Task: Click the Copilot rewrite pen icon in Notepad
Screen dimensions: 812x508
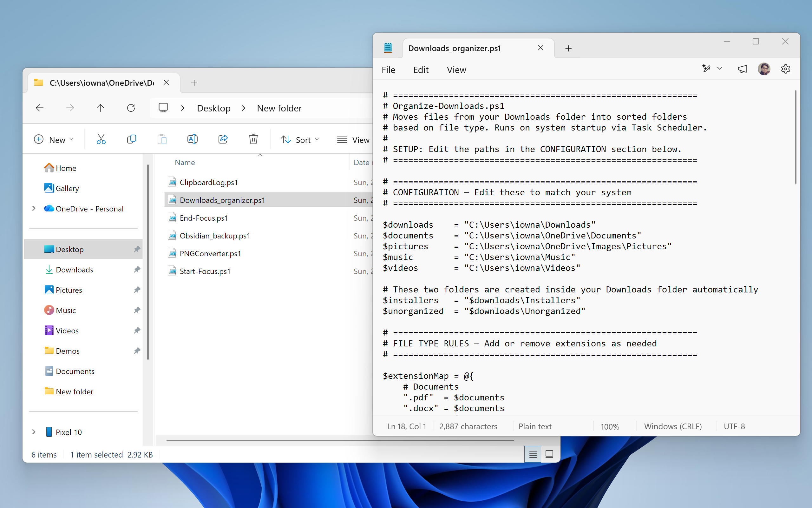Action: pyautogui.click(x=706, y=69)
